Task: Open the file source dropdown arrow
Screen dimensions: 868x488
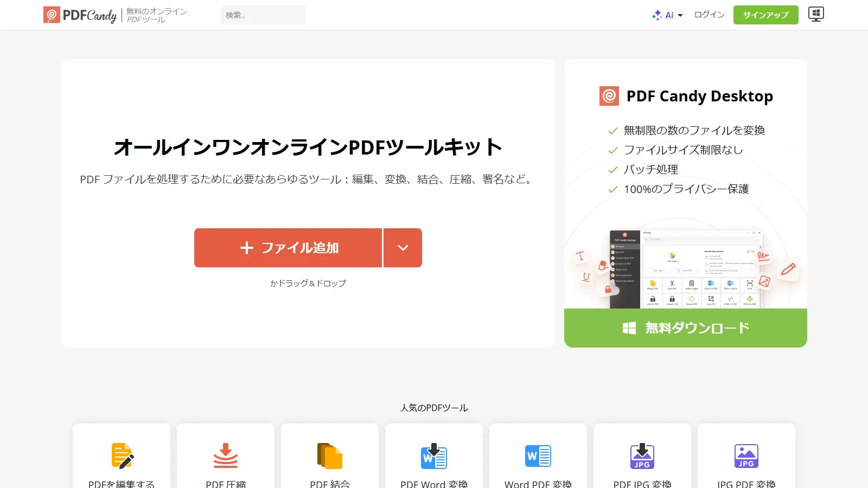Action: [x=403, y=248]
